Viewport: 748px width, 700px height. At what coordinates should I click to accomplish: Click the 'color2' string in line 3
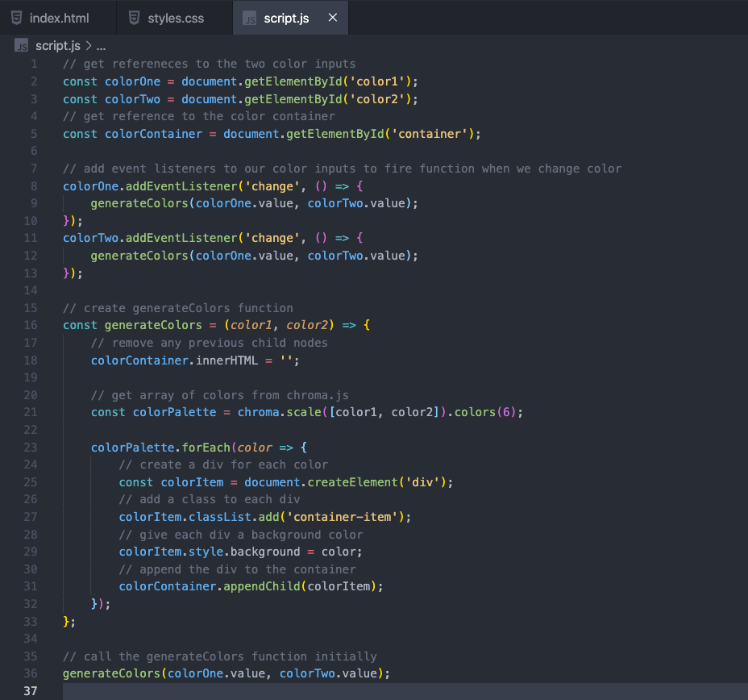pos(377,99)
